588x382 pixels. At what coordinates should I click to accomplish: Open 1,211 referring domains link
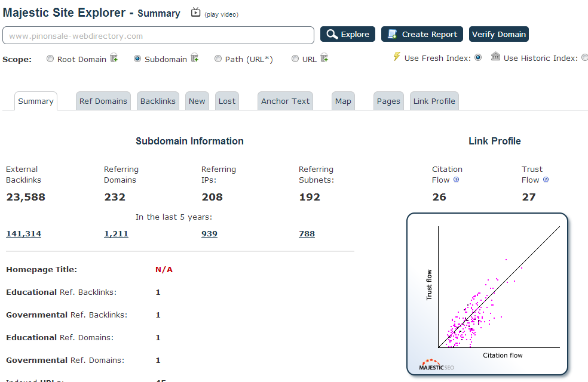pos(117,234)
